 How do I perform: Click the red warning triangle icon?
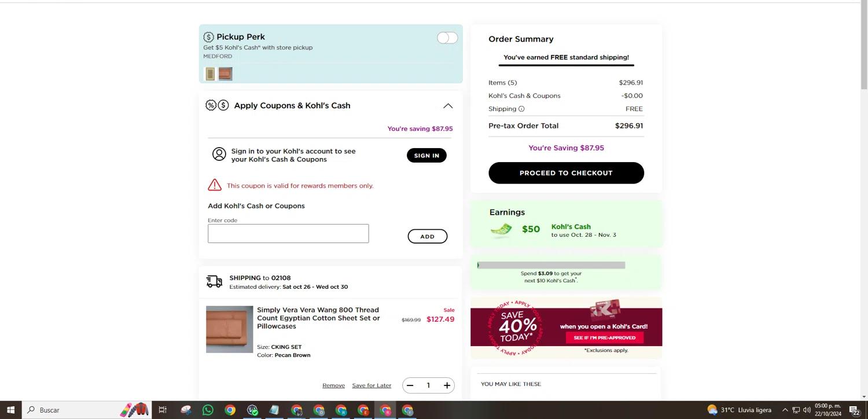215,185
